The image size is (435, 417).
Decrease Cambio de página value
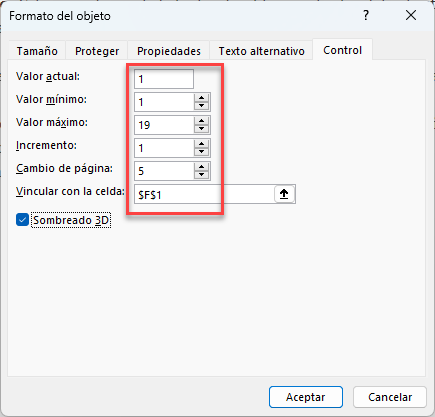(x=201, y=175)
